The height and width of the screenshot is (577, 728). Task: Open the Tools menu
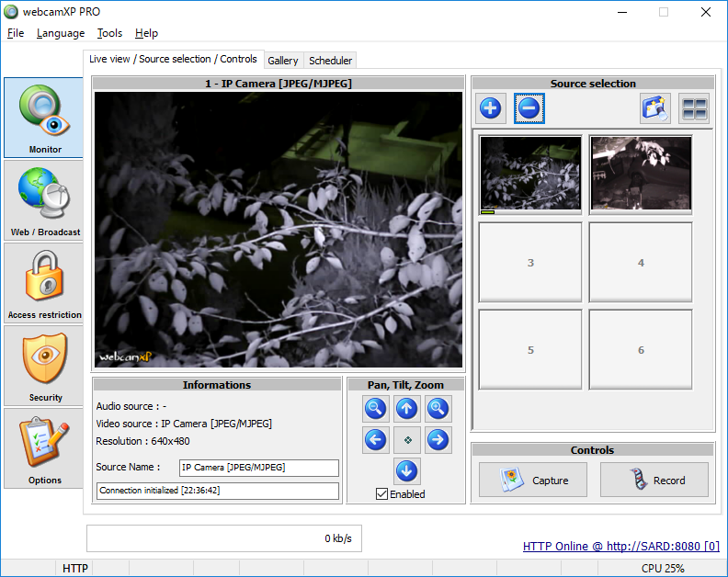109,33
